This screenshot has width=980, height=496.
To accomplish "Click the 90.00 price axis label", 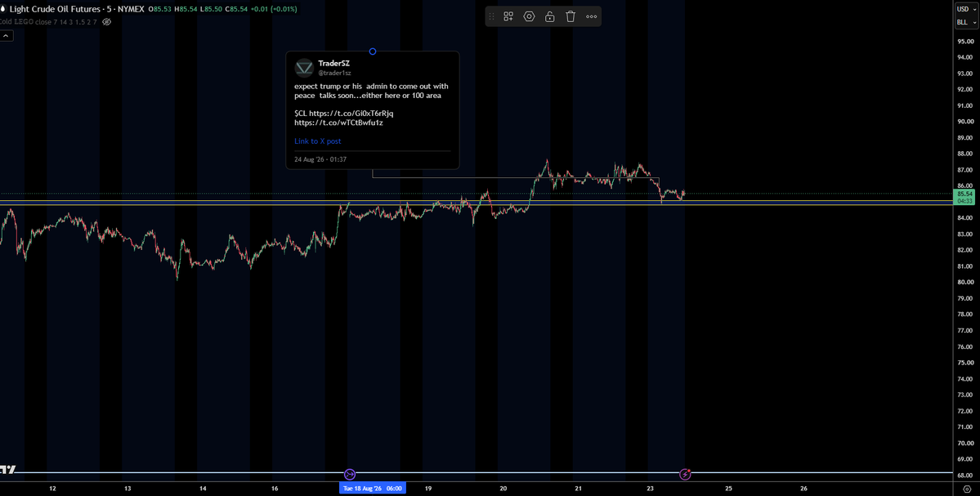I will (965, 122).
